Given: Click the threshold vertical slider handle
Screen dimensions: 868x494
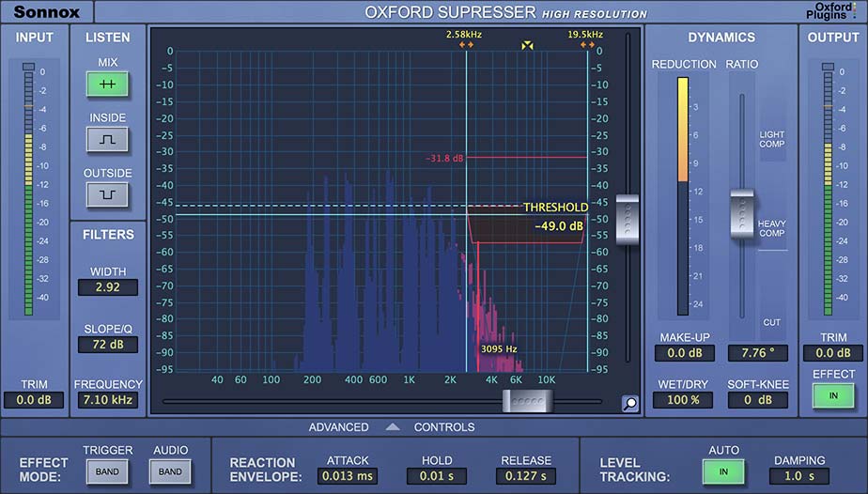Looking at the screenshot, I should pos(628,219).
